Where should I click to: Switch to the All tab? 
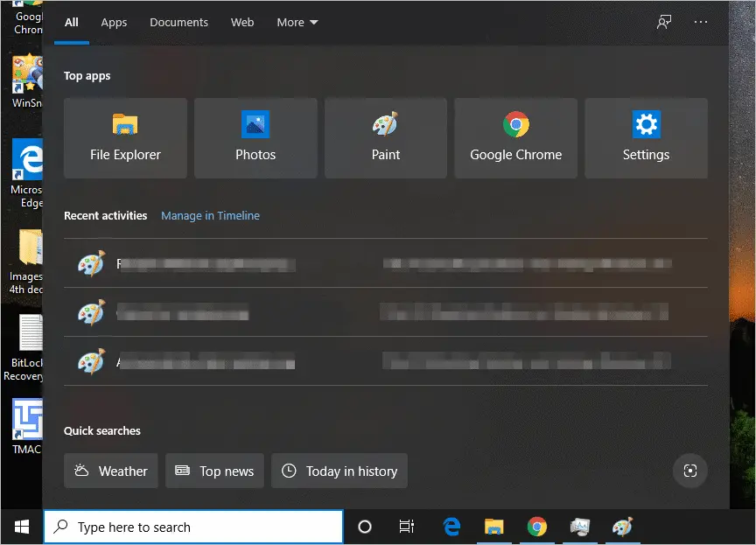pyautogui.click(x=72, y=23)
